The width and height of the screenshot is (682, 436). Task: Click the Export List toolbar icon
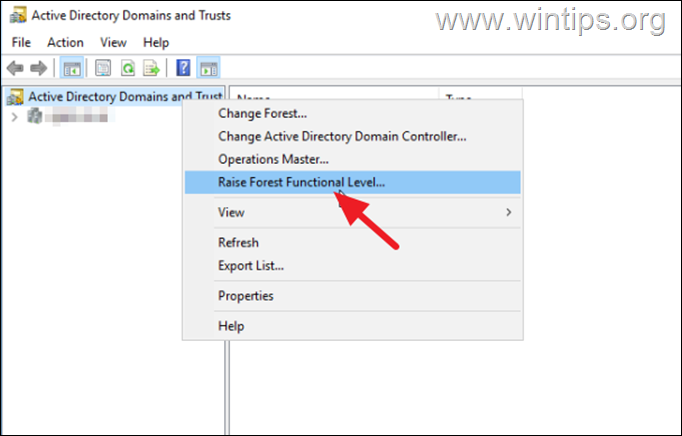click(152, 68)
